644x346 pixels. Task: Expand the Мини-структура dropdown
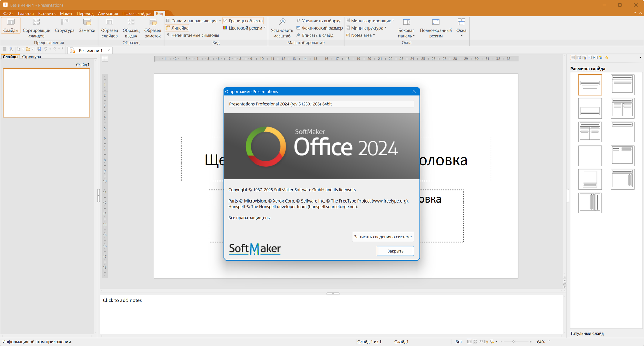tap(386, 28)
